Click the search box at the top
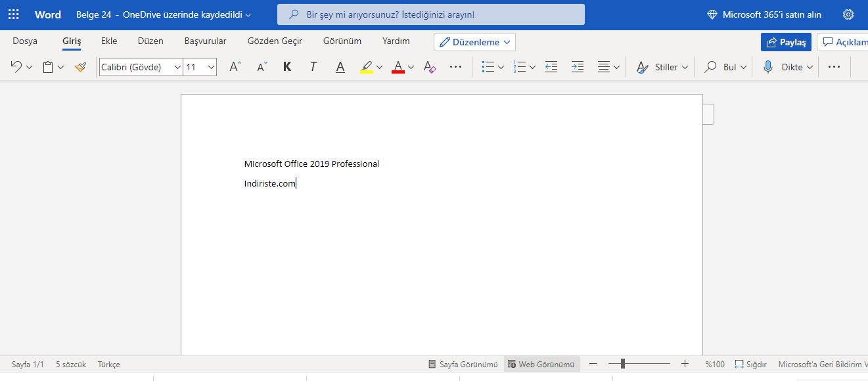Viewport: 868px width, 381px height. (431, 14)
